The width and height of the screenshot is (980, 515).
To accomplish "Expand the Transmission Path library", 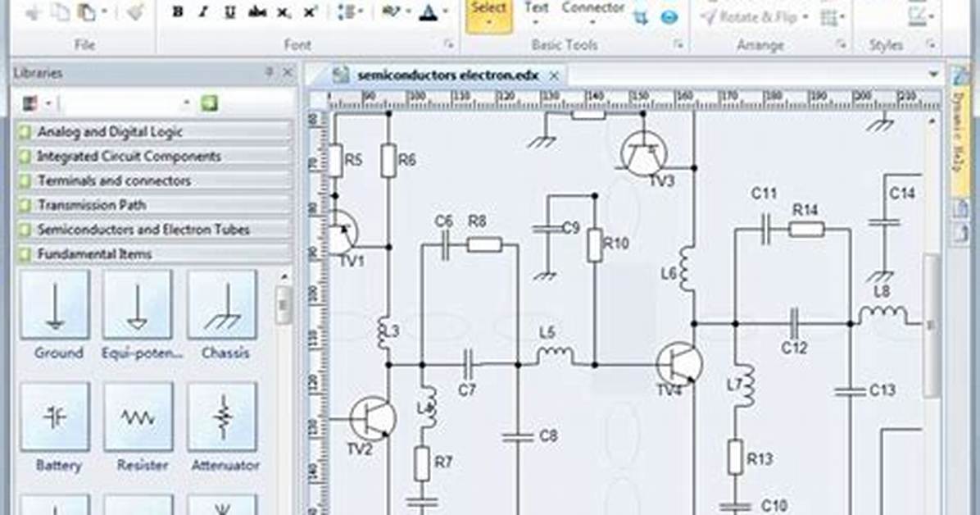I will 154,205.
